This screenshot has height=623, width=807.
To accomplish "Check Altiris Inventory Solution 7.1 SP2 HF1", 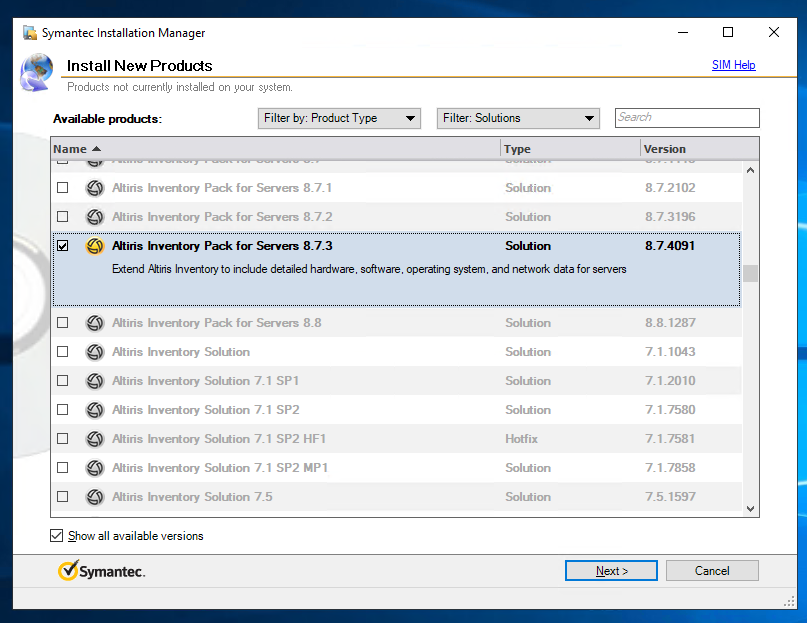I will (x=62, y=438).
